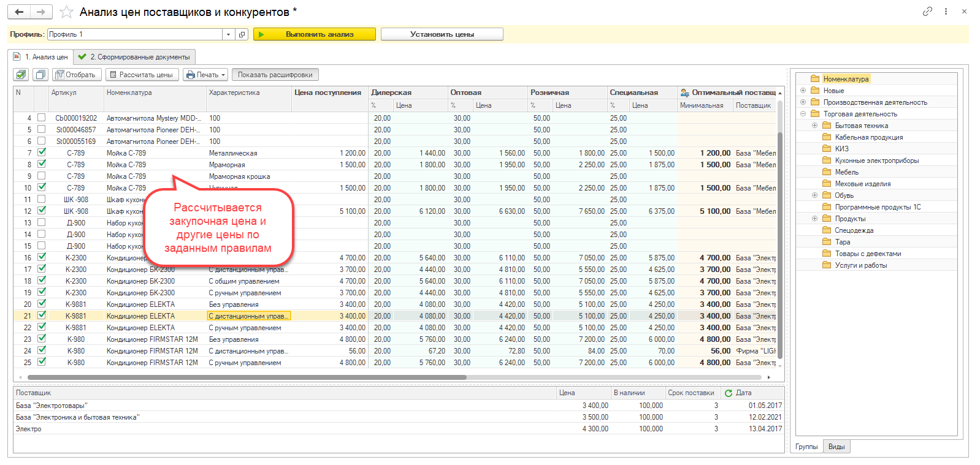Switch to the Сформированные документы tab
980x465 pixels.
point(134,57)
